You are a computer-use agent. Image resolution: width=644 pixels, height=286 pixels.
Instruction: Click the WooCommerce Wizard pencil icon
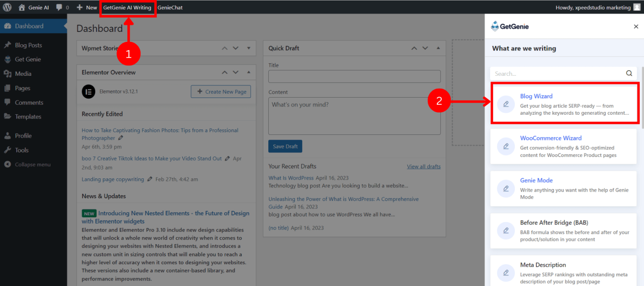506,146
